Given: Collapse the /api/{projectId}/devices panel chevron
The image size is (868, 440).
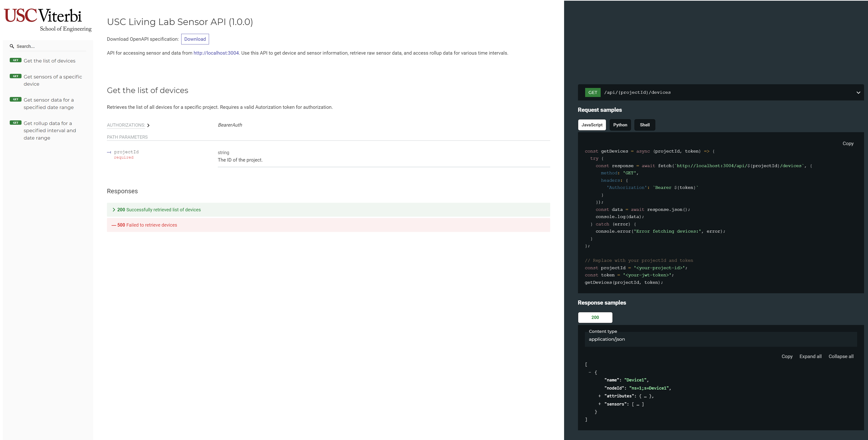Looking at the screenshot, I should point(858,92).
